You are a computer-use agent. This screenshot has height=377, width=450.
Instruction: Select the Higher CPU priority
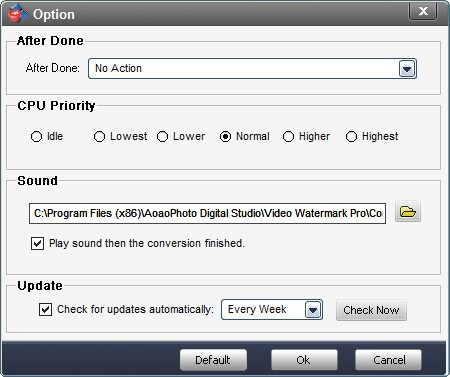(288, 136)
